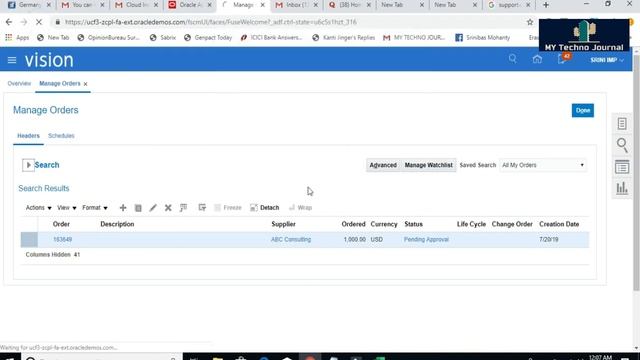The image size is (640, 360).
Task: Open the Tasks panel document icon
Action: tap(622, 124)
